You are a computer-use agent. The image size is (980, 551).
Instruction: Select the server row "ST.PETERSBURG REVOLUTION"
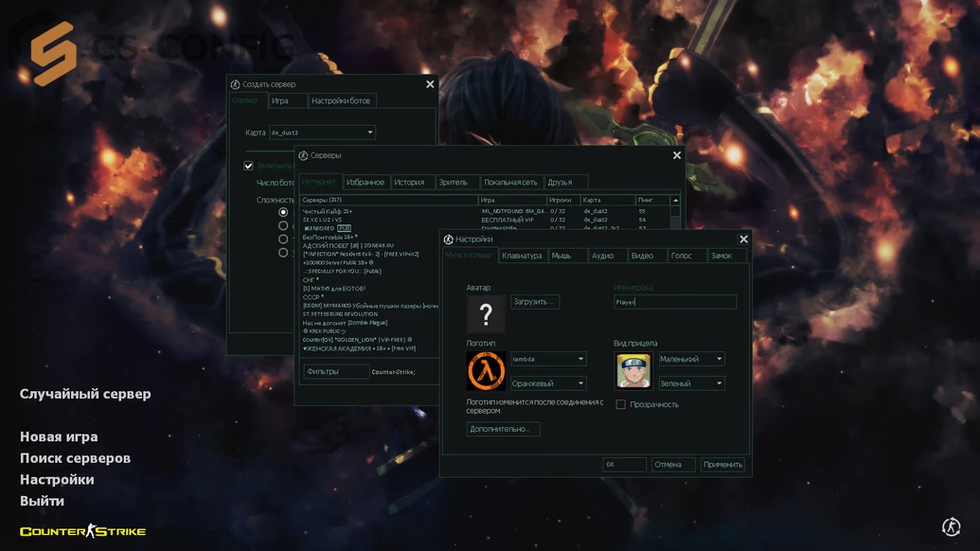pyautogui.click(x=368, y=314)
